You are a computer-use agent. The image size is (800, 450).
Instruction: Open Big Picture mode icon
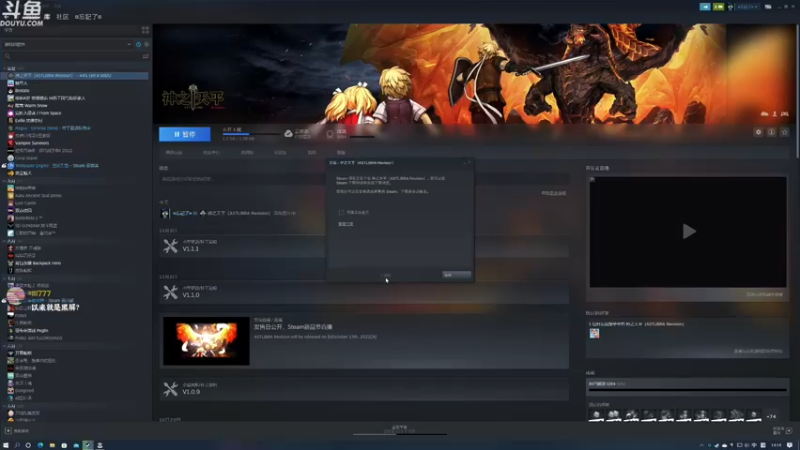coord(768,7)
